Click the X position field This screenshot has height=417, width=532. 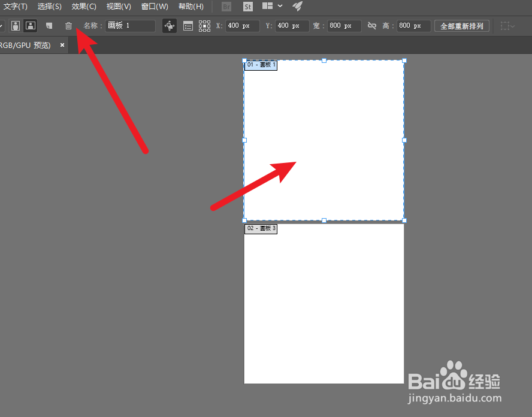pyautogui.click(x=243, y=26)
